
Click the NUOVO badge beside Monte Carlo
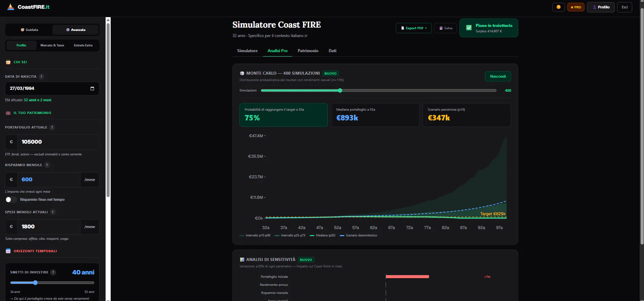[331, 73]
